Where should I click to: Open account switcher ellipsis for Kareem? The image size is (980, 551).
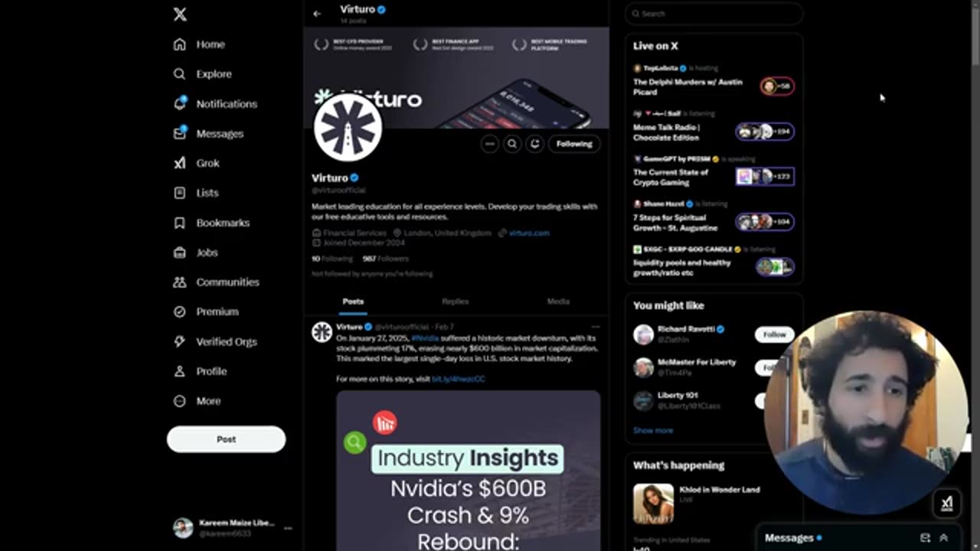click(x=288, y=528)
